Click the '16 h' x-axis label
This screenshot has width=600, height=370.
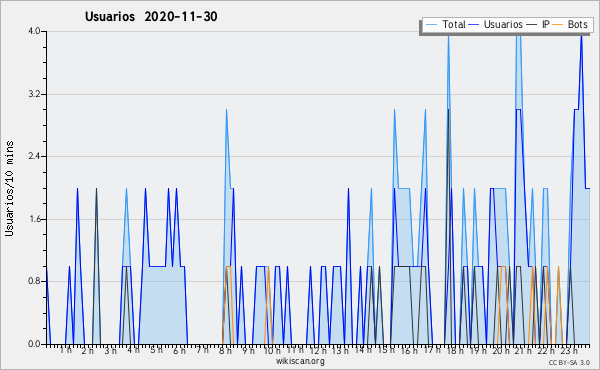click(x=409, y=350)
